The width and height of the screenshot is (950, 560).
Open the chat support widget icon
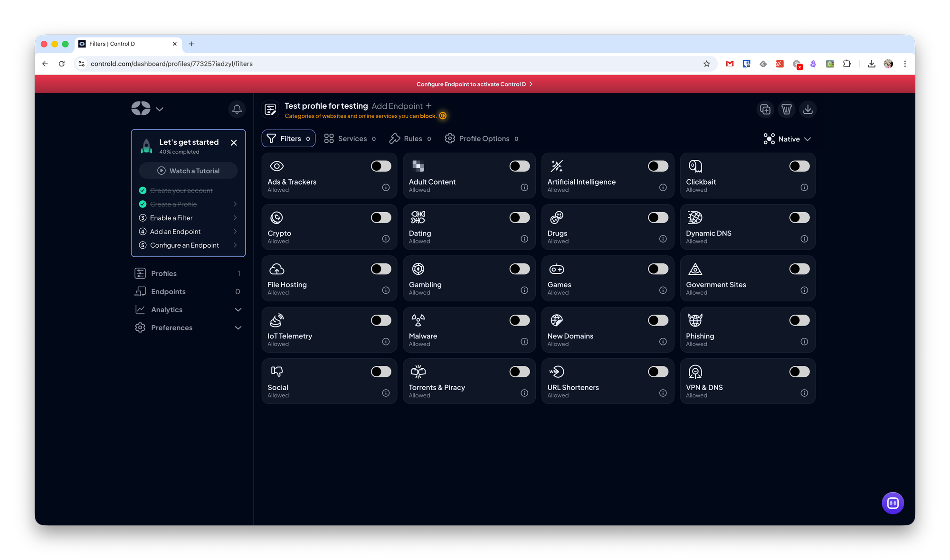coord(893,503)
